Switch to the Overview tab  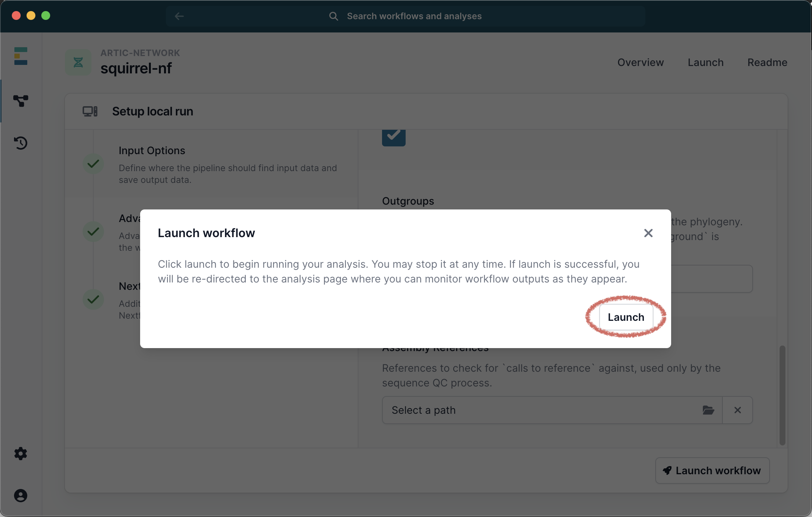click(641, 63)
